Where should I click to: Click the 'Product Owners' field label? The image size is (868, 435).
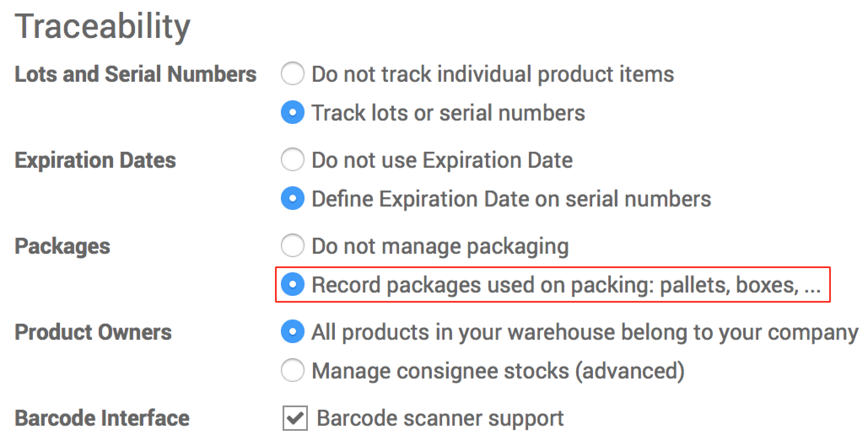93,332
